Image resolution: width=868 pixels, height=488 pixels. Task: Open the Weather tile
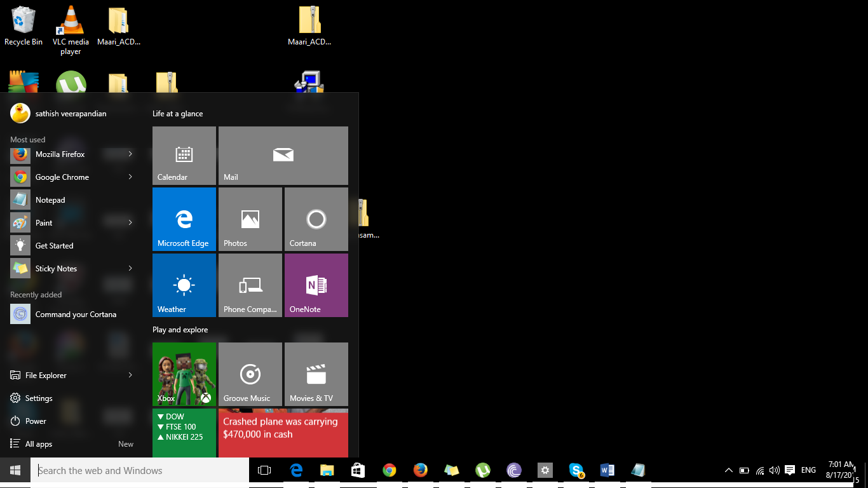(x=184, y=285)
